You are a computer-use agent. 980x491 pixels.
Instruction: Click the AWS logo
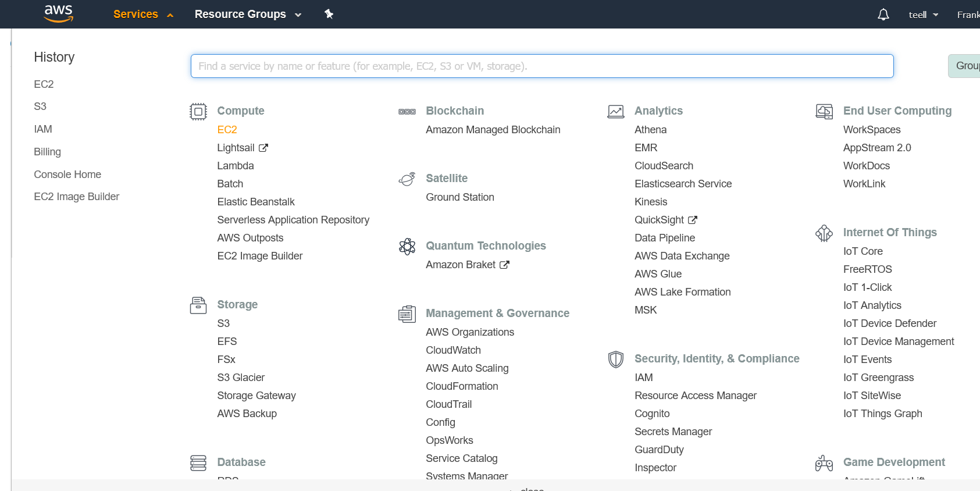(x=59, y=13)
